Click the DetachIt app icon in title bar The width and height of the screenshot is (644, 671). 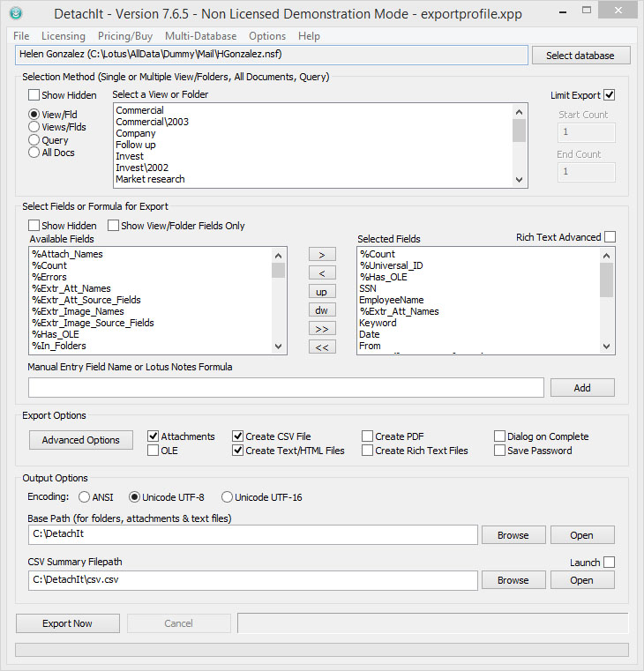click(16, 13)
